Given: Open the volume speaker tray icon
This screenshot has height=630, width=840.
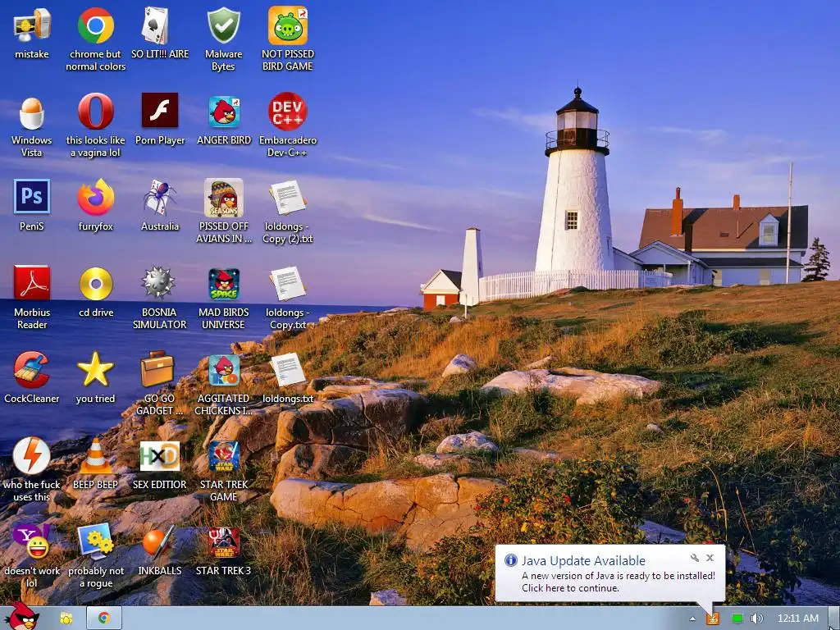Looking at the screenshot, I should 756,619.
